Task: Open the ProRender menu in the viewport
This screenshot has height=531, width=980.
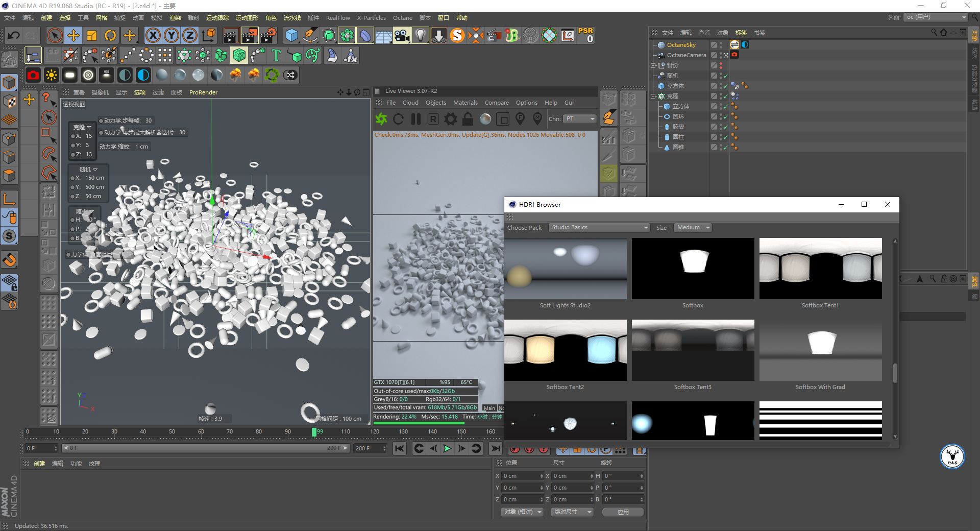Action: [x=203, y=92]
